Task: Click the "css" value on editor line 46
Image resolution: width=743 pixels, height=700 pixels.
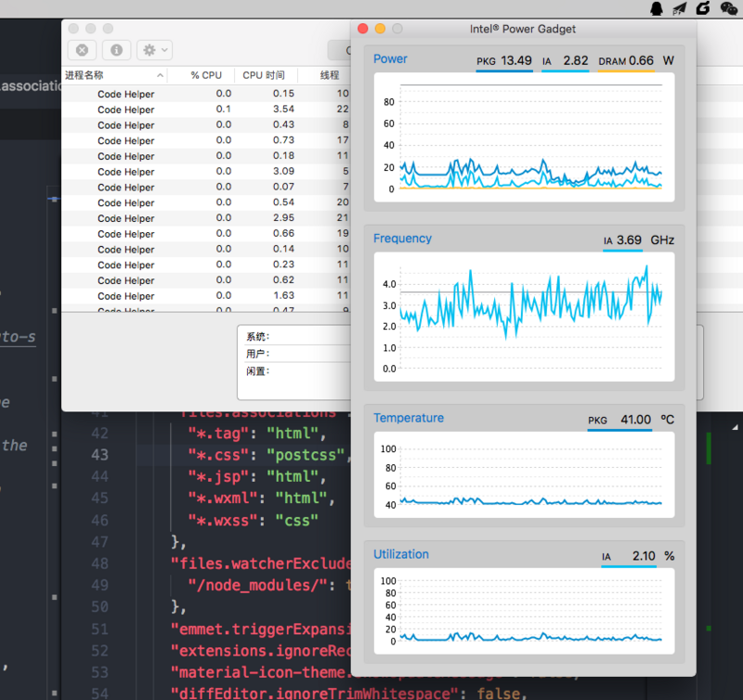Action: (296, 521)
